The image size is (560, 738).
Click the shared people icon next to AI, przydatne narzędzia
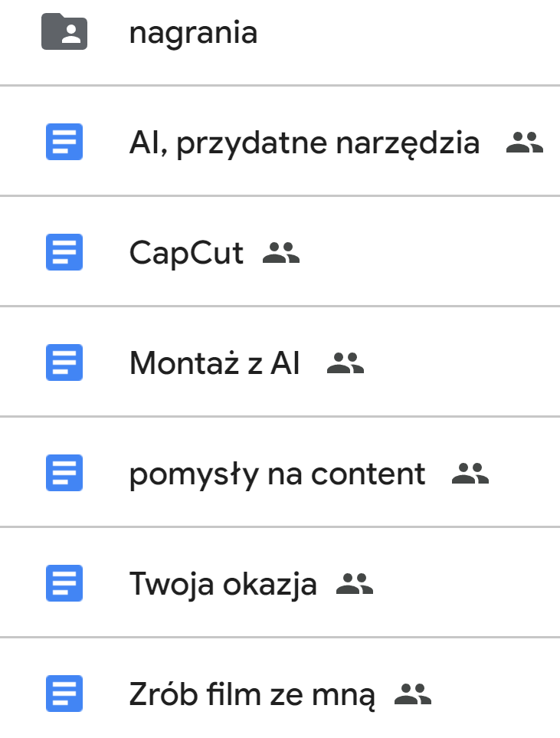pos(525,143)
